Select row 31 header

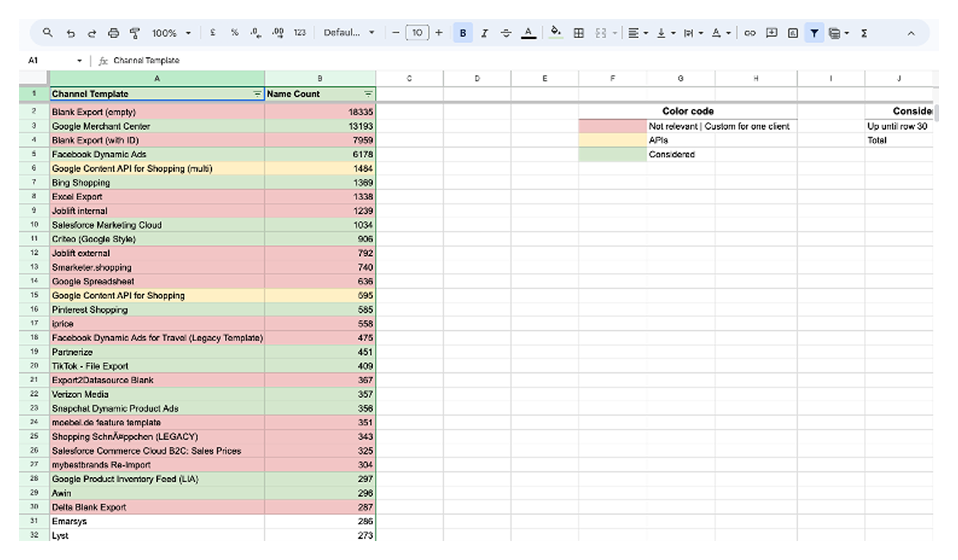[34, 521]
